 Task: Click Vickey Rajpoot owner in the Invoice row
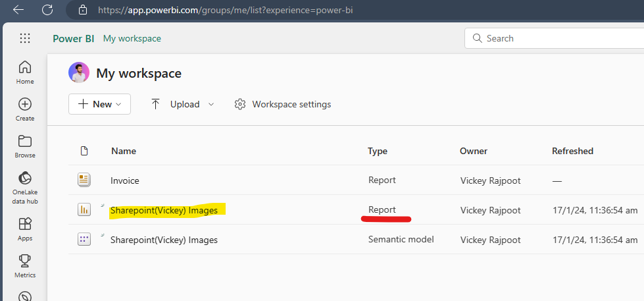point(490,180)
